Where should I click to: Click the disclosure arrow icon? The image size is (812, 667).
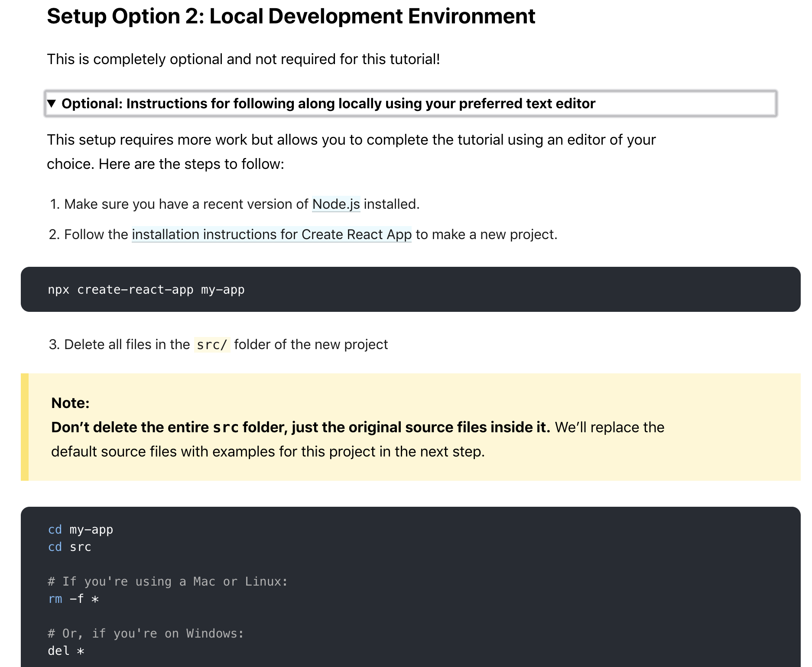click(52, 104)
